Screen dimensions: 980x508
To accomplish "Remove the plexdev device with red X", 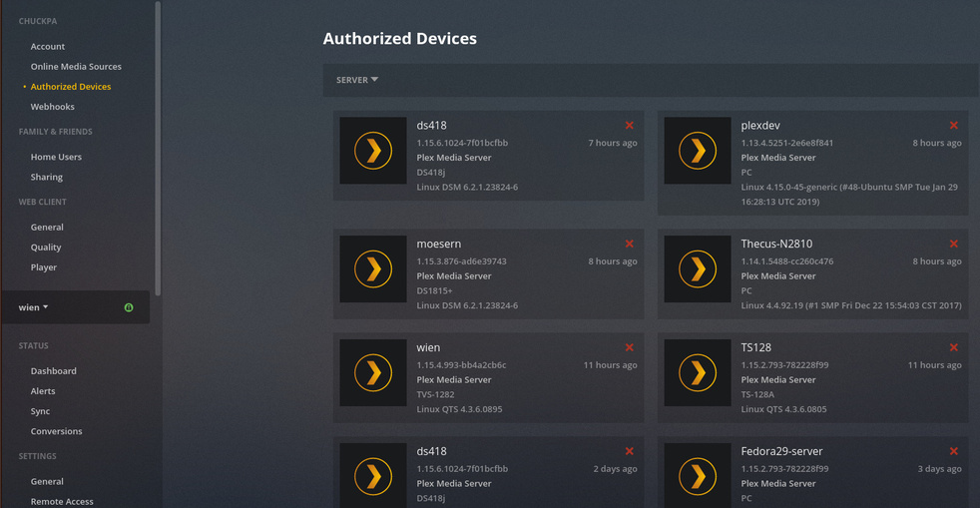I will coord(954,126).
